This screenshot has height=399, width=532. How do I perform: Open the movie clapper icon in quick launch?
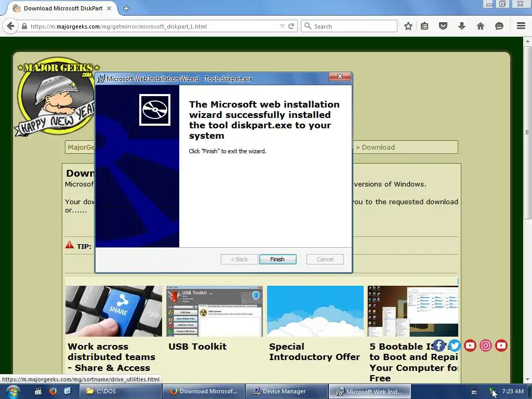click(38, 391)
